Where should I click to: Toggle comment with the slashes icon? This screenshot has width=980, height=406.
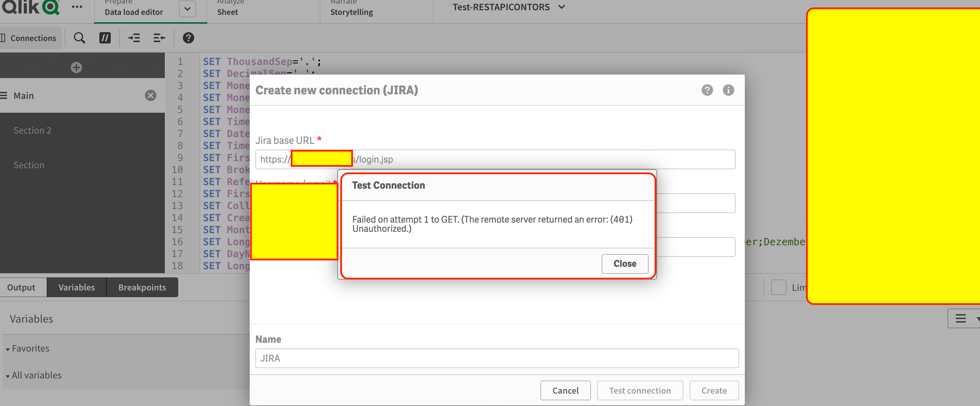coord(105,38)
